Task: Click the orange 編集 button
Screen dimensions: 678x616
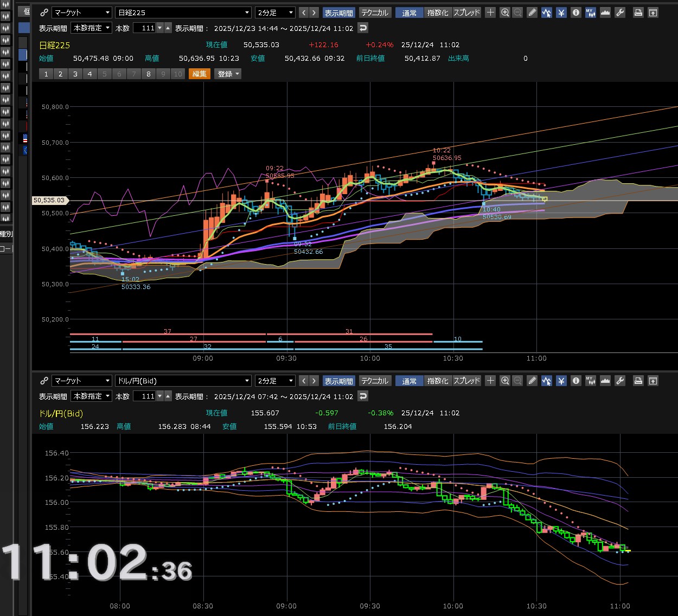Action: click(199, 74)
